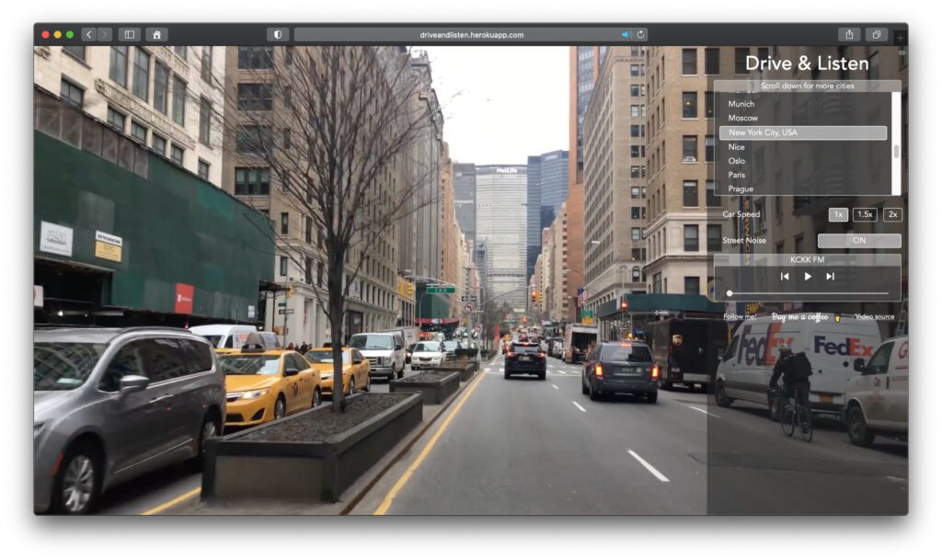942x560 pixels.
Task: Pick Oslo from the cities list
Action: point(737,161)
